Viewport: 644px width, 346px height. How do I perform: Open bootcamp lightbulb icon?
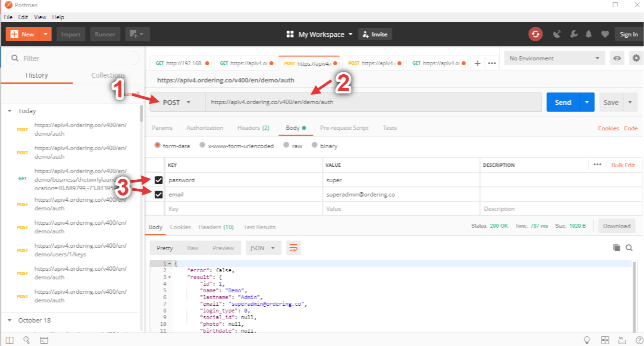[586, 340]
